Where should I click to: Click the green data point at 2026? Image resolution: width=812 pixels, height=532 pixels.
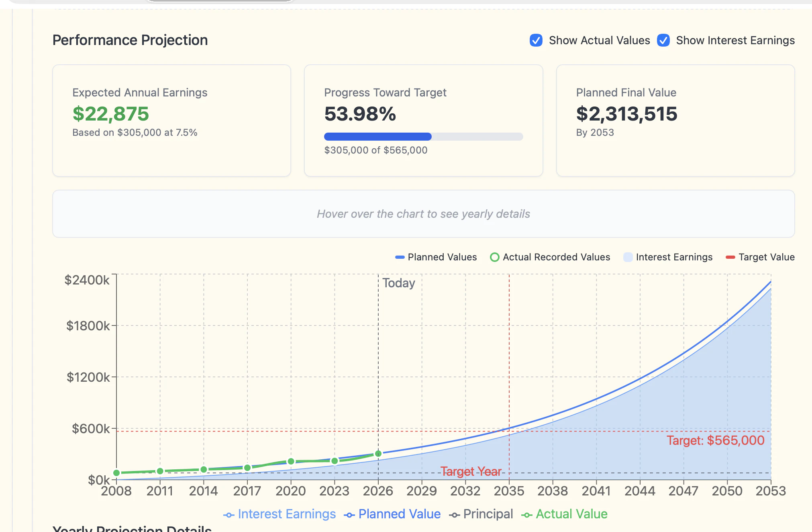coord(378,454)
